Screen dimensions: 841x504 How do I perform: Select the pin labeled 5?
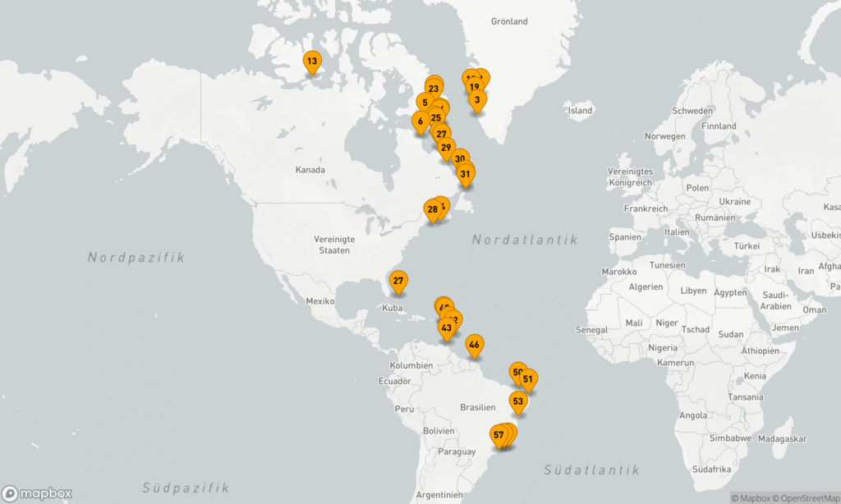coord(424,103)
